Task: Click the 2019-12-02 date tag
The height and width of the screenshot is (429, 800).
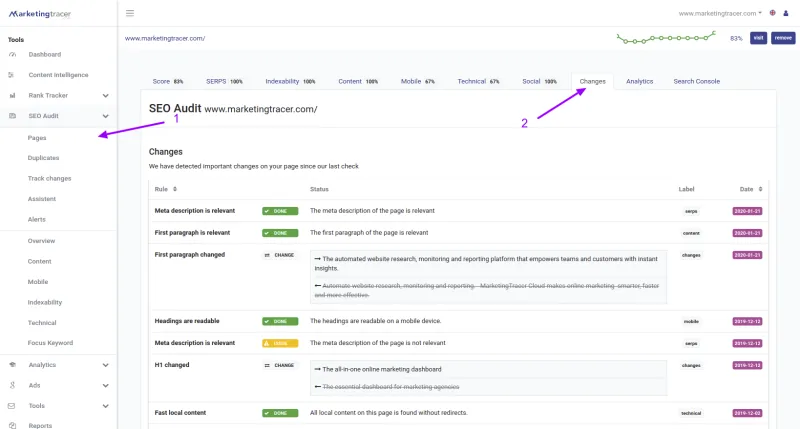Action: point(747,413)
